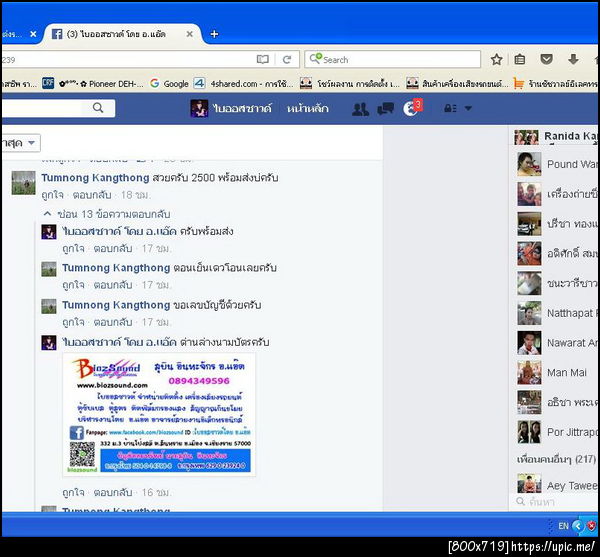Viewport: 600px width, 557px height.
Task: Open Facebook messages icon
Action: click(385, 109)
